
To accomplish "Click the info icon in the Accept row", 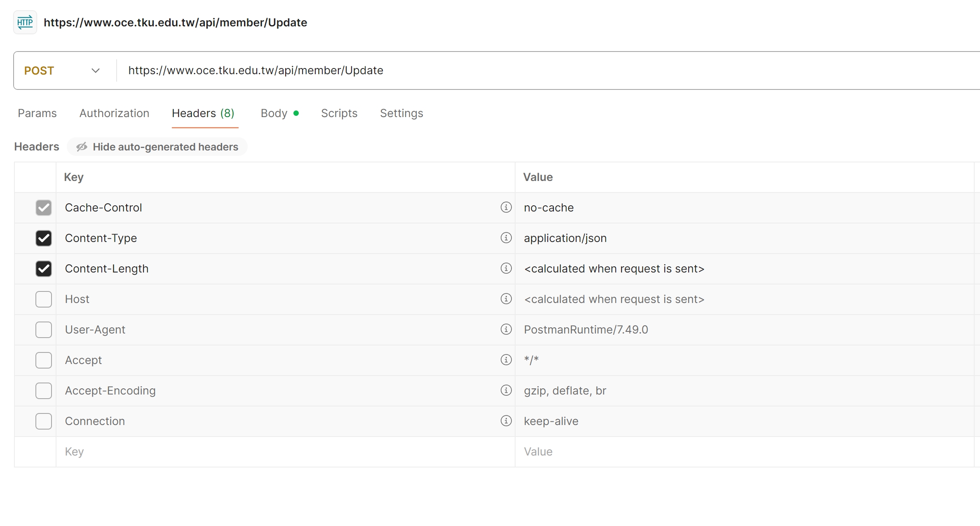I will (x=506, y=360).
